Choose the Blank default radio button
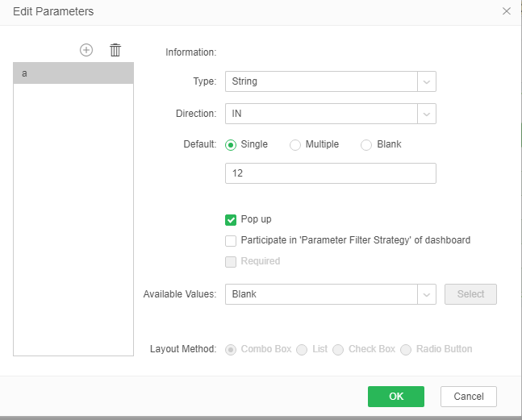 pos(366,145)
